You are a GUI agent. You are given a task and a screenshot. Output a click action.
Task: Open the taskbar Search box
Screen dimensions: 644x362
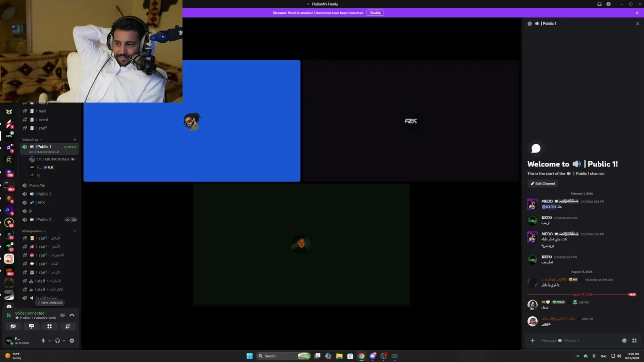pos(284,356)
